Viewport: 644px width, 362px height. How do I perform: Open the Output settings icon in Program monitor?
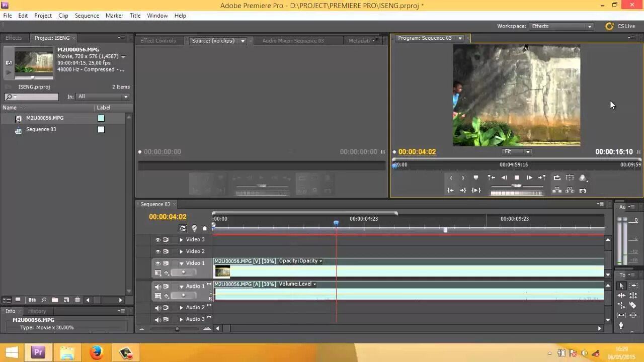click(x=583, y=177)
